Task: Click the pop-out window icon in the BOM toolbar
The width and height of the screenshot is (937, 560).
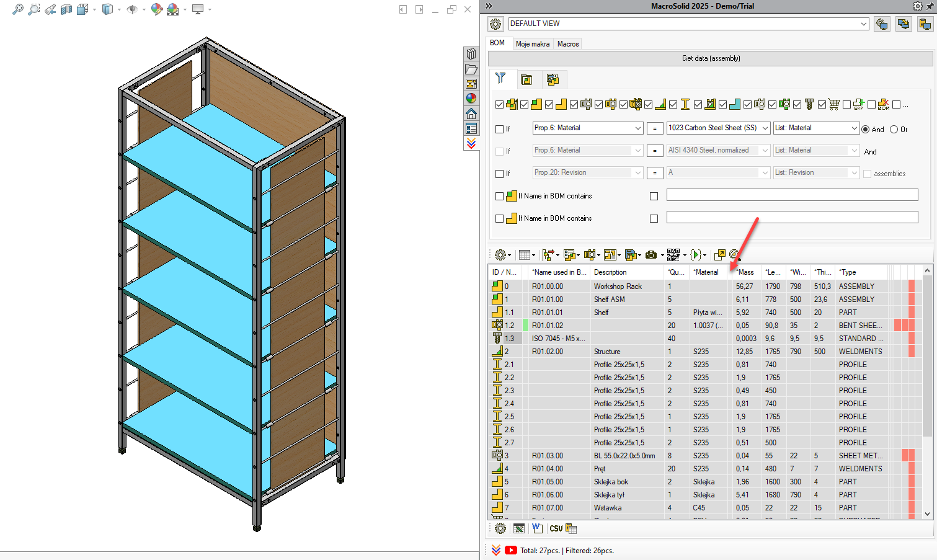Action: point(719,255)
